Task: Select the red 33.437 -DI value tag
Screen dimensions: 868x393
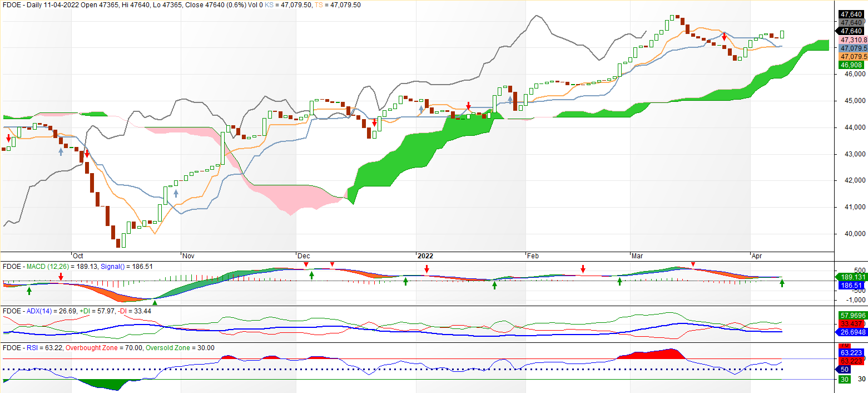Action: 852,323
